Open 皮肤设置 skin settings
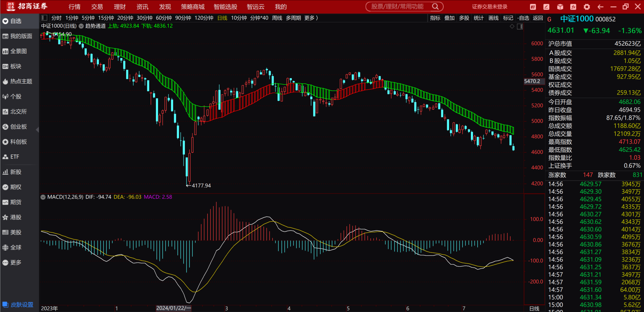The height and width of the screenshot is (312, 644). pos(18,305)
